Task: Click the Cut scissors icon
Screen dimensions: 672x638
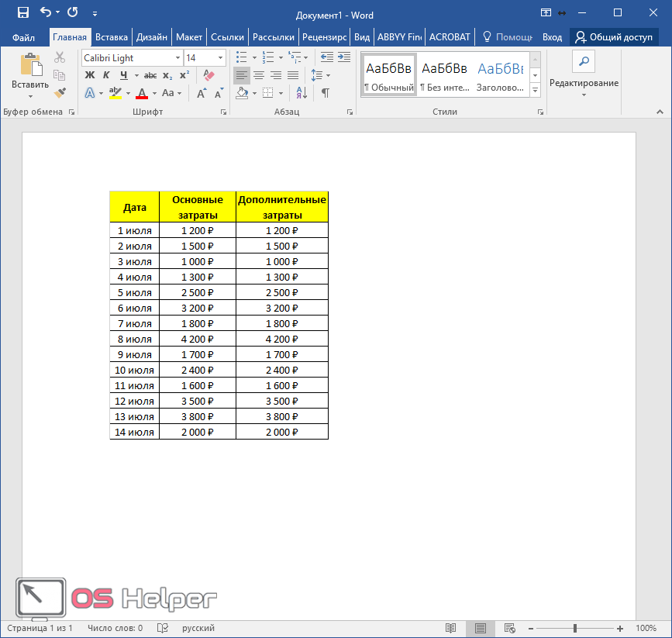Action: click(x=60, y=57)
